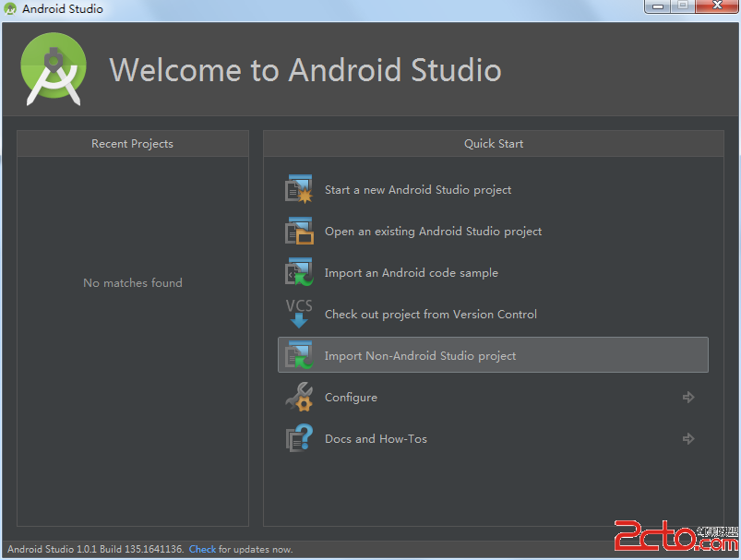741x560 pixels.
Task: Click the VCS checkout arrow icon
Action: pyautogui.click(x=299, y=314)
